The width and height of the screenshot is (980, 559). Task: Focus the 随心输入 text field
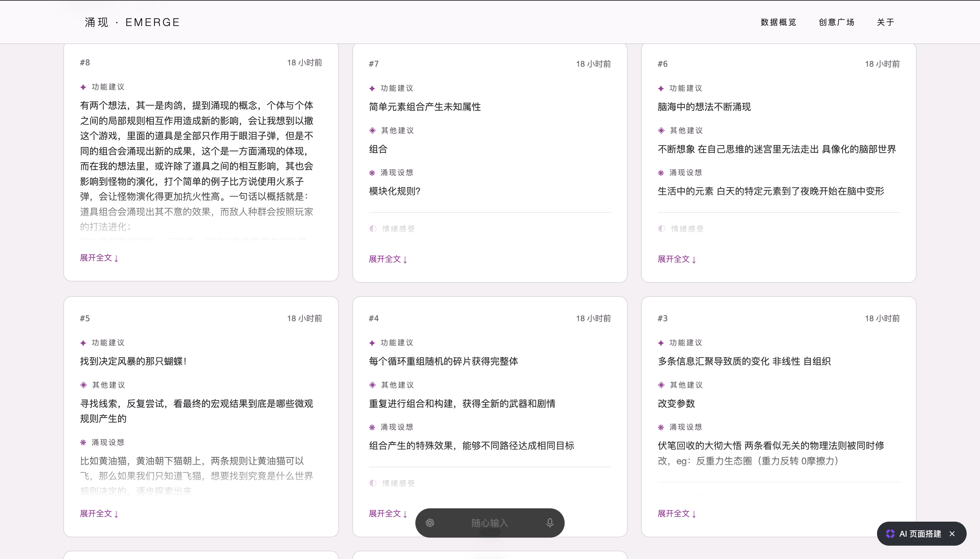coord(490,523)
